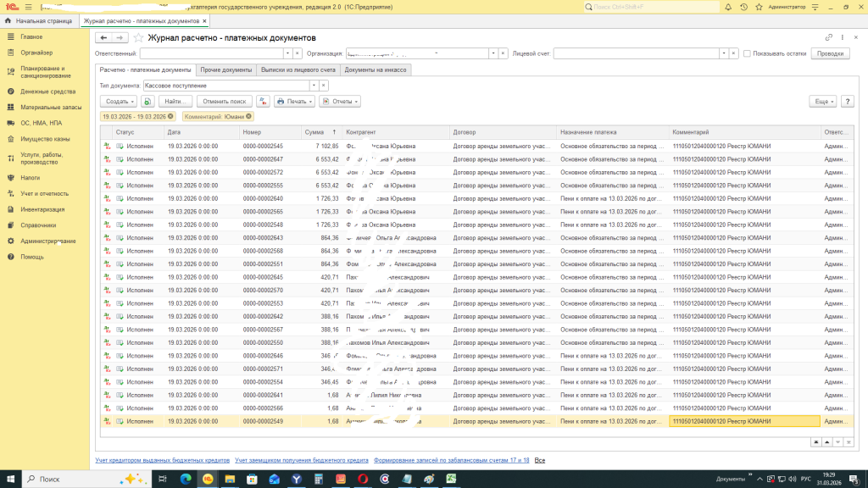
Task: Click the Все link at the bottom
Action: pos(540,460)
